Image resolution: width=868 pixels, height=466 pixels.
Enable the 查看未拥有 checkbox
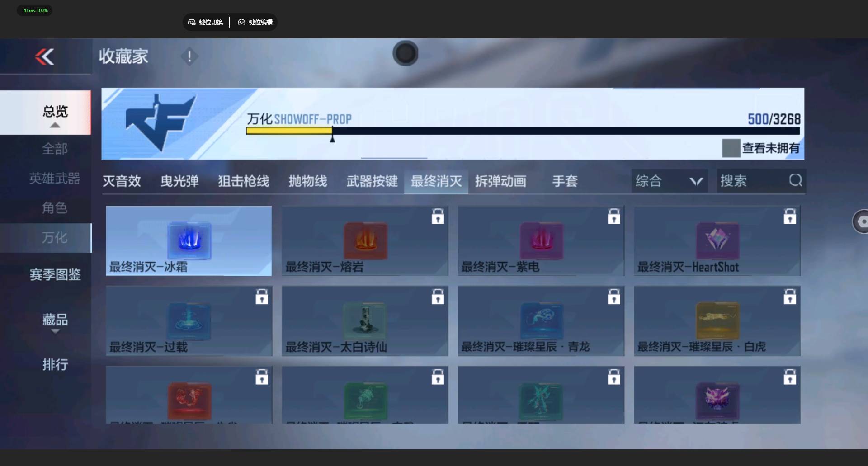coord(731,148)
